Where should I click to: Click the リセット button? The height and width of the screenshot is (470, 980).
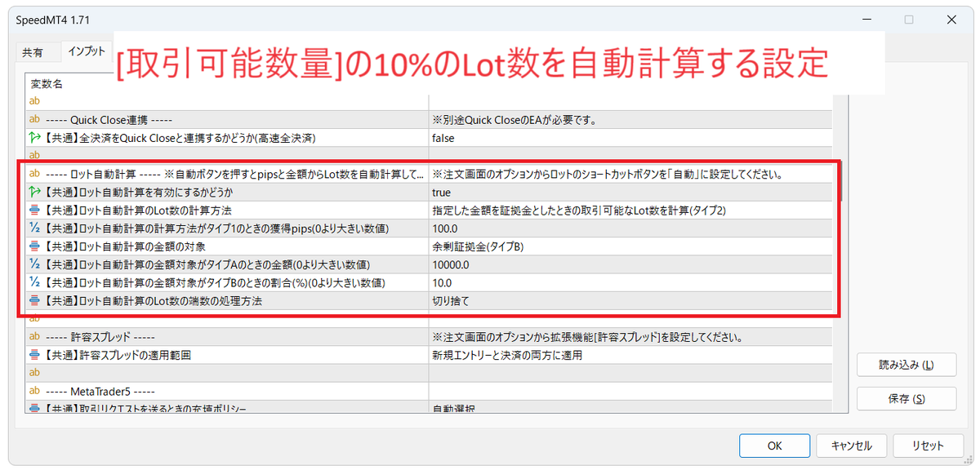(x=928, y=446)
